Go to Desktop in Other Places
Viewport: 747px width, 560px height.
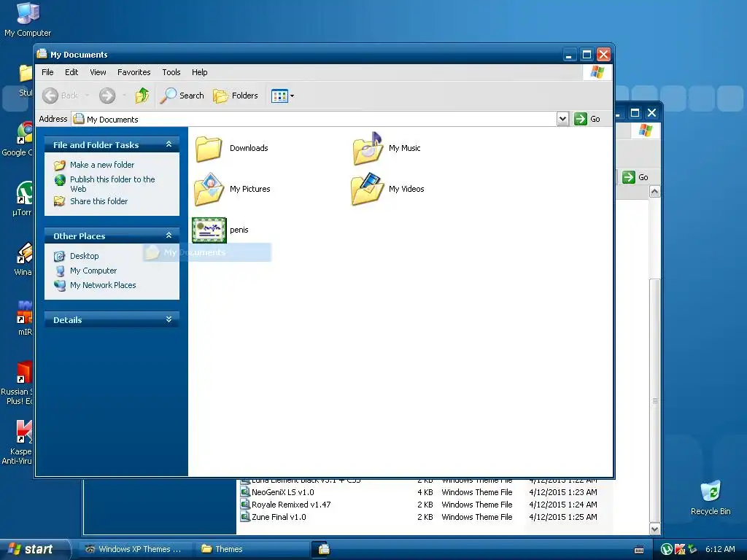pyautogui.click(x=85, y=256)
